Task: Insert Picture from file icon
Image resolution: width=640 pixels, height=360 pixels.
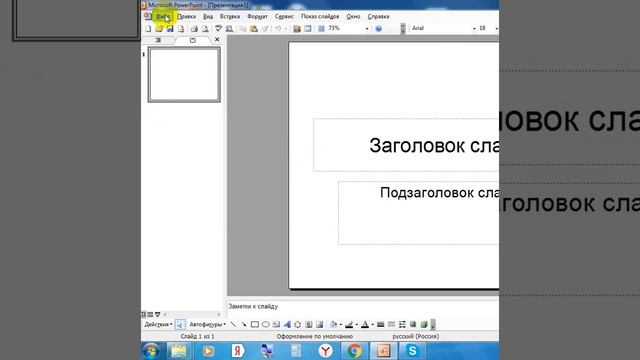Action: 319,324
